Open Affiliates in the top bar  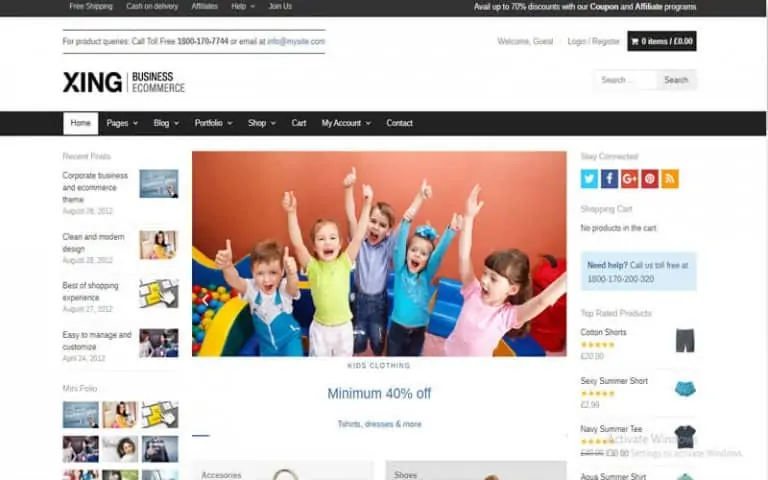pyautogui.click(x=204, y=6)
